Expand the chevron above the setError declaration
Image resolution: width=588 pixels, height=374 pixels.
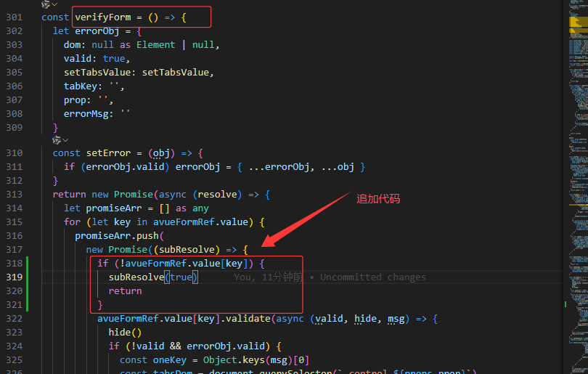pos(65,139)
